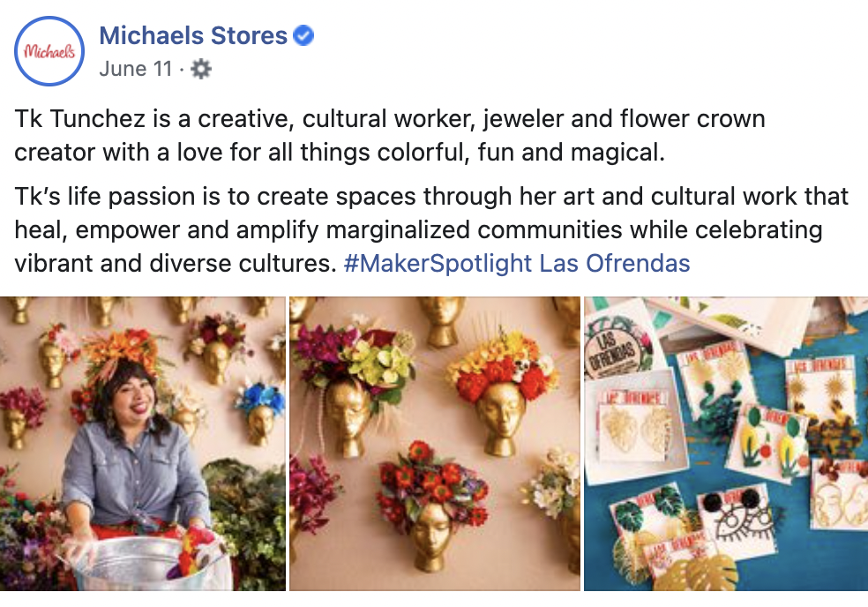868x607 pixels.
Task: Click the Michaels logo profile picture
Action: [49, 50]
